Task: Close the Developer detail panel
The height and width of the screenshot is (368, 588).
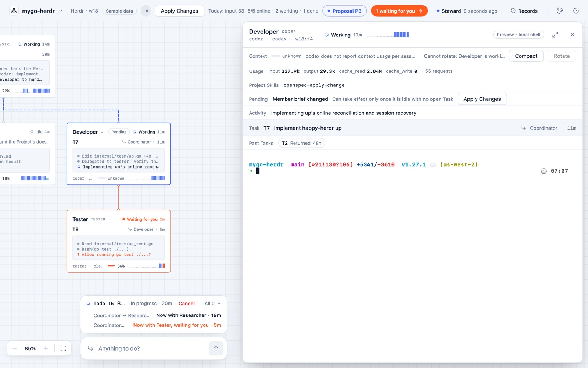Action: point(572,35)
